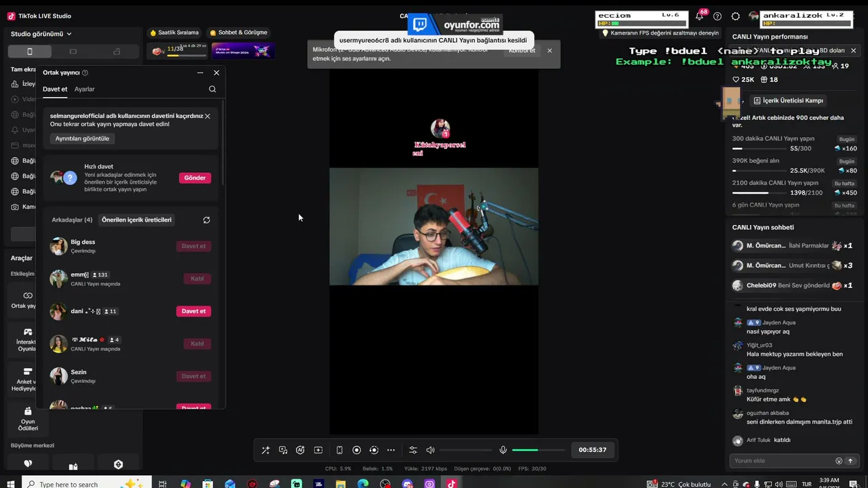This screenshot has height=488, width=868.
Task: Click the likes count 25K
Action: point(743,79)
